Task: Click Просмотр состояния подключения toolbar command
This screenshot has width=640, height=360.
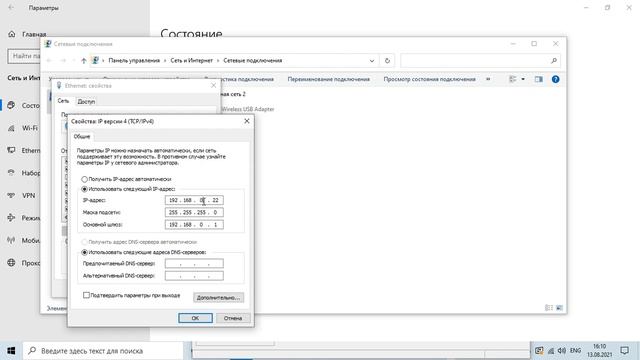Action: [x=429, y=79]
